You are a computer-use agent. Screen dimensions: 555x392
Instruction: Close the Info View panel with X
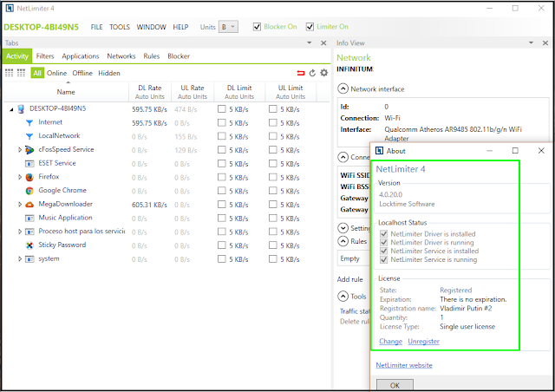pyautogui.click(x=545, y=42)
